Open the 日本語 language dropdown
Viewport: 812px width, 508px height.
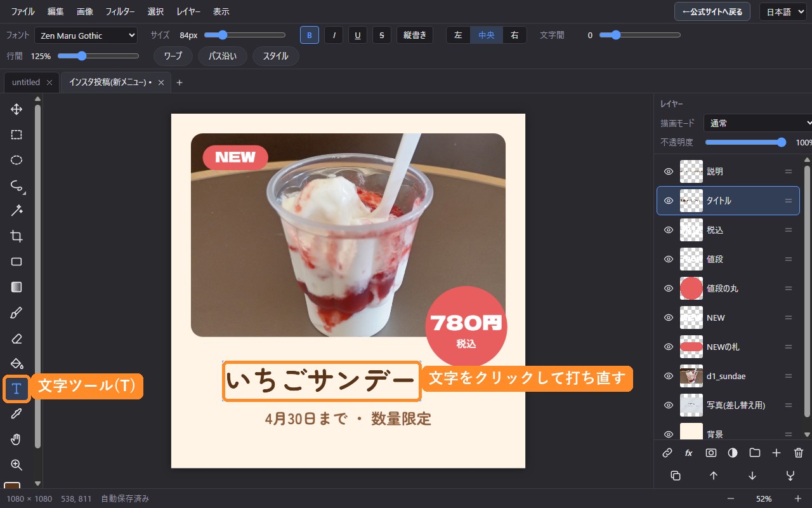(x=783, y=12)
